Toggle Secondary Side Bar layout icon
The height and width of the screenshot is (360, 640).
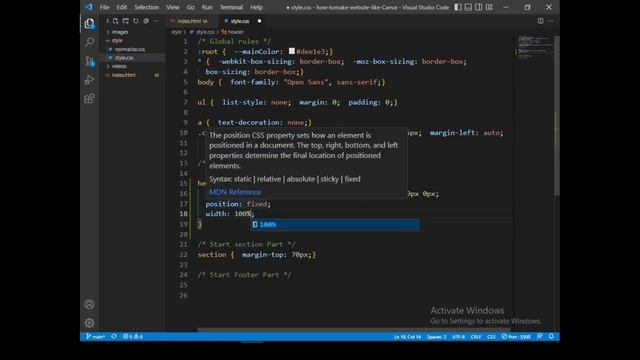(x=478, y=7)
